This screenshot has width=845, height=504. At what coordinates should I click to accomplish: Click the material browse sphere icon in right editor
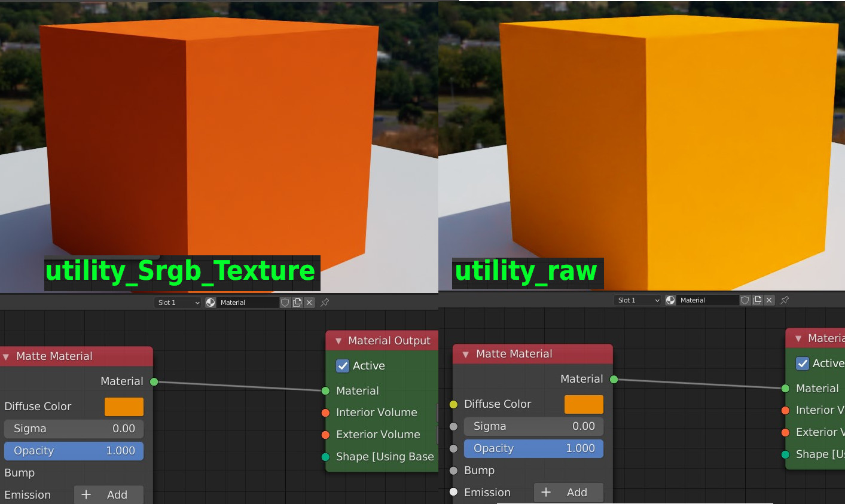[x=670, y=300]
